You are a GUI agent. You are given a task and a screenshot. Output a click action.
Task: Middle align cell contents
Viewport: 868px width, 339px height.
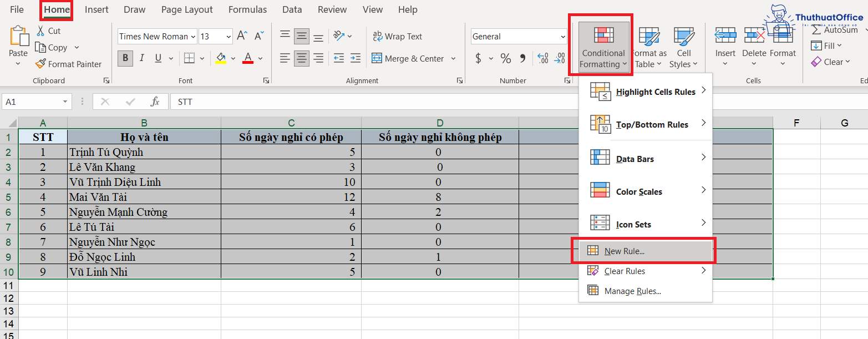(x=302, y=36)
